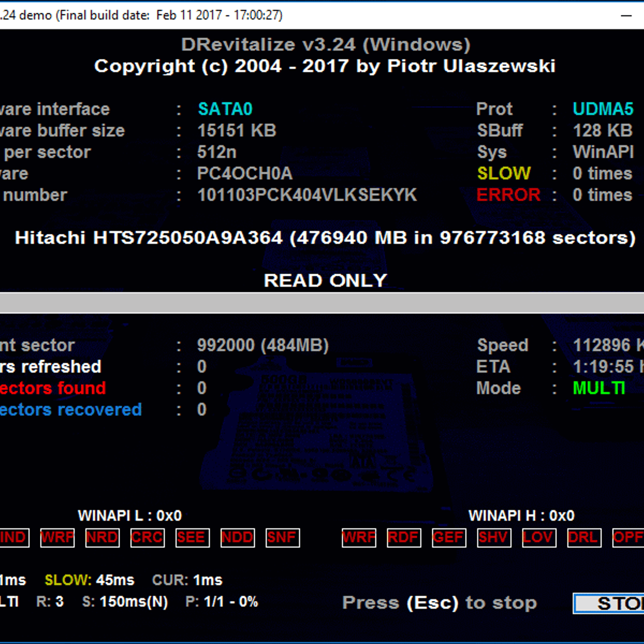
Task: Click the P: 1/1 - 0% progress text
Action: (x=222, y=602)
